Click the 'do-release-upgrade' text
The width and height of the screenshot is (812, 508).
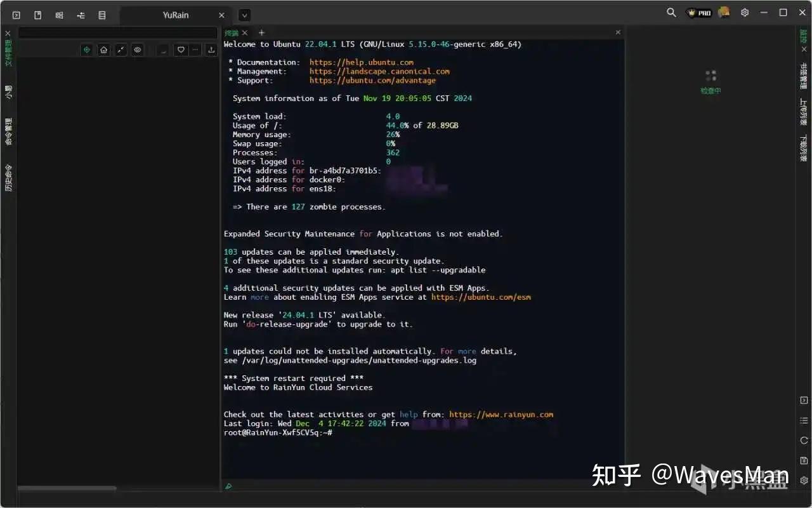point(287,324)
